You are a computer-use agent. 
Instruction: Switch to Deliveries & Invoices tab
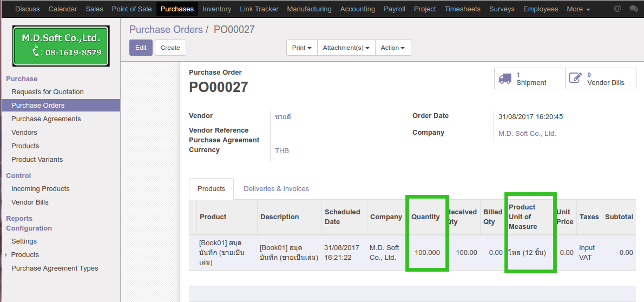276,189
